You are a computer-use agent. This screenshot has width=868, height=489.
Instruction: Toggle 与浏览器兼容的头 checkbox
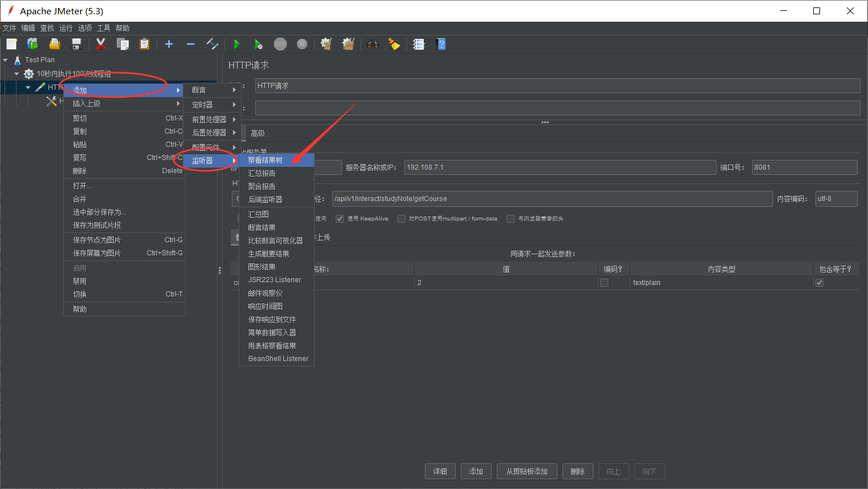click(x=511, y=219)
